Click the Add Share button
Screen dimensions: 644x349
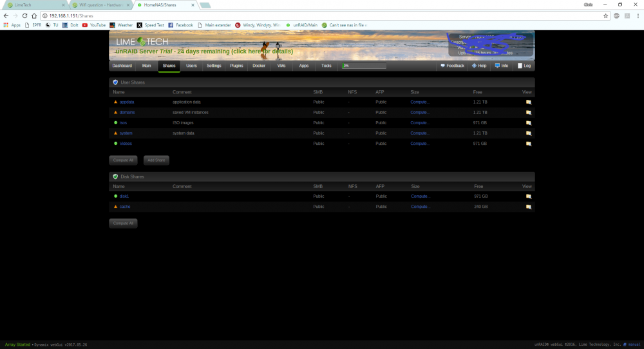pos(156,160)
